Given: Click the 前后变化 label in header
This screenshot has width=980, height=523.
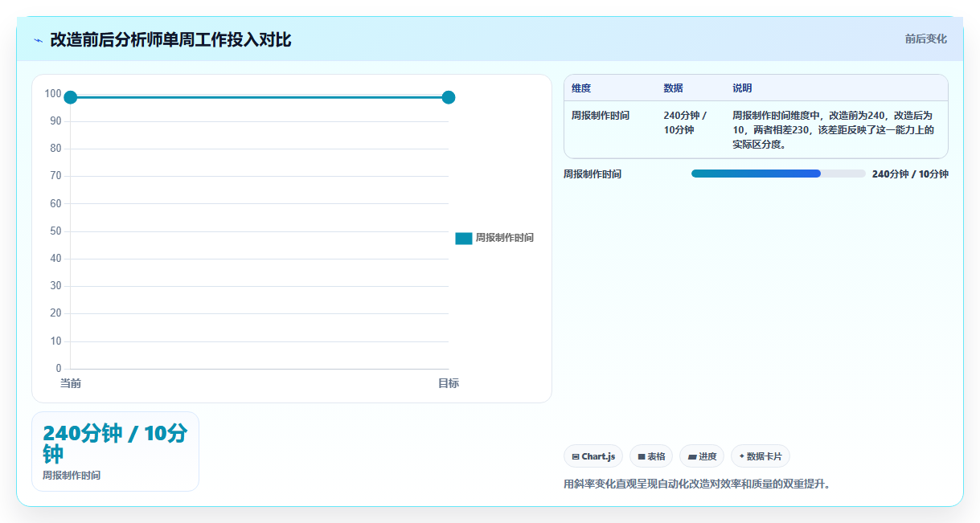Looking at the screenshot, I should click(926, 39).
